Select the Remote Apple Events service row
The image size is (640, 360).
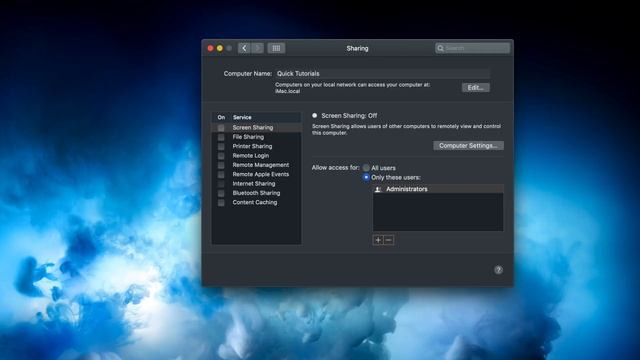coord(257,175)
